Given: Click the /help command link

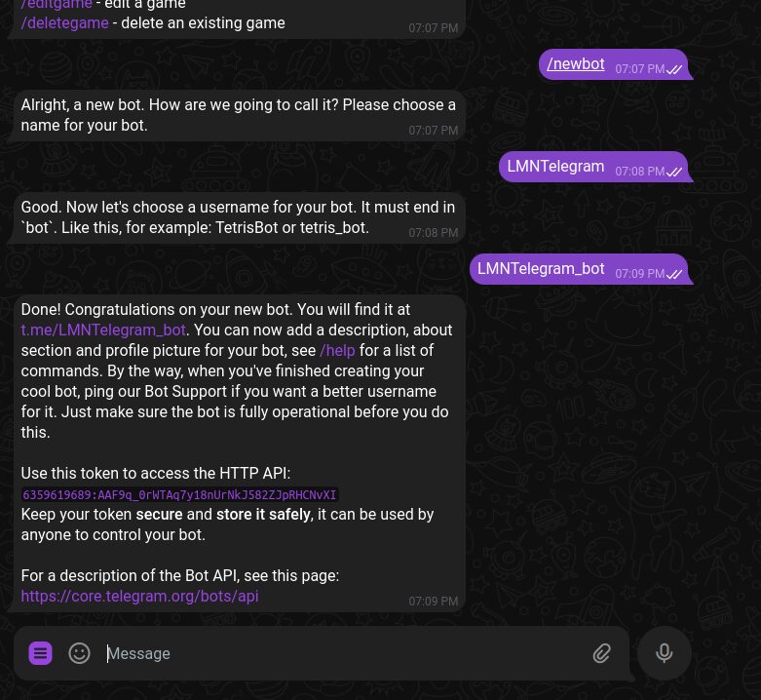Looking at the screenshot, I should click(x=337, y=350).
